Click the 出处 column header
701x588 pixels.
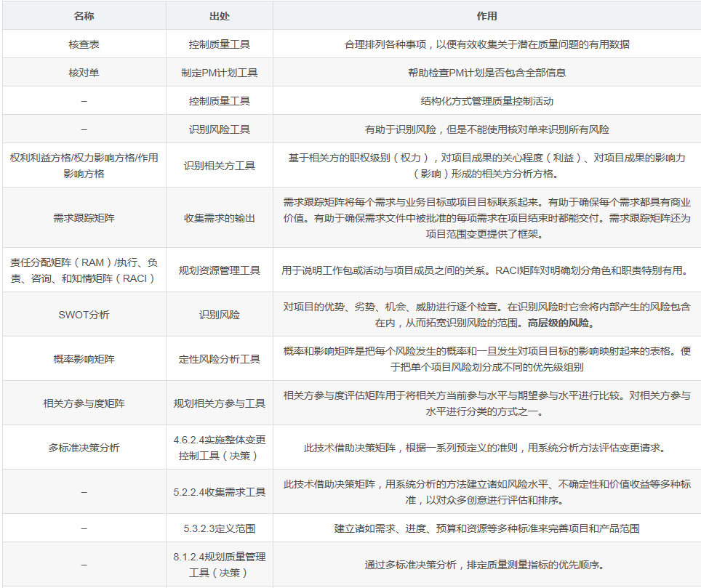pos(220,16)
